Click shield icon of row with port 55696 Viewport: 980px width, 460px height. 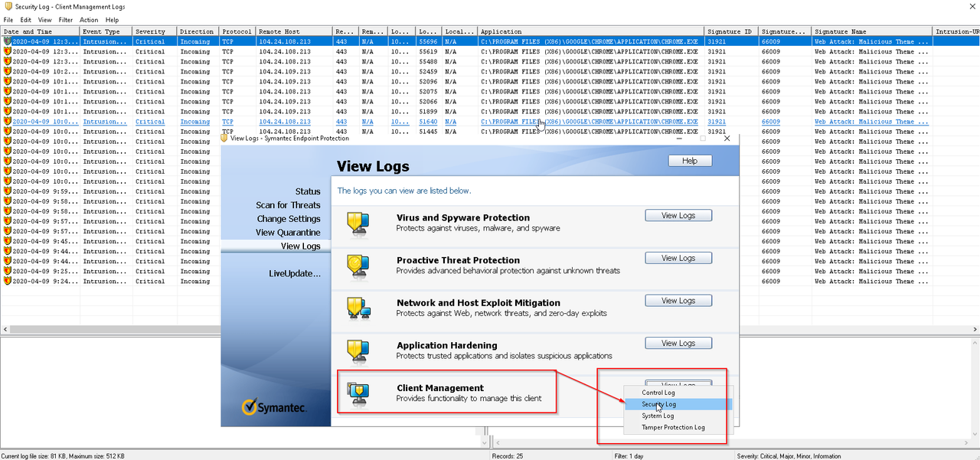[x=8, y=41]
